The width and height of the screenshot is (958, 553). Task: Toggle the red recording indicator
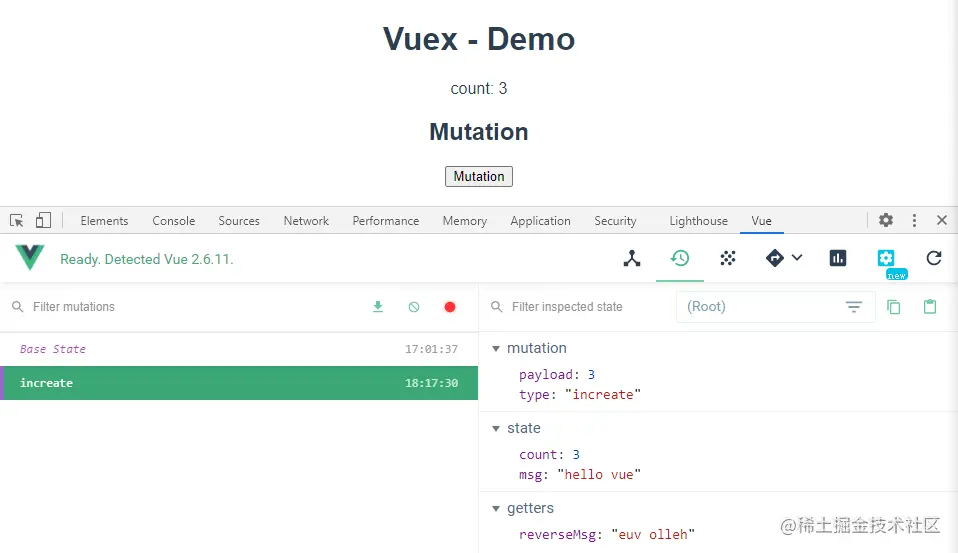(x=450, y=307)
